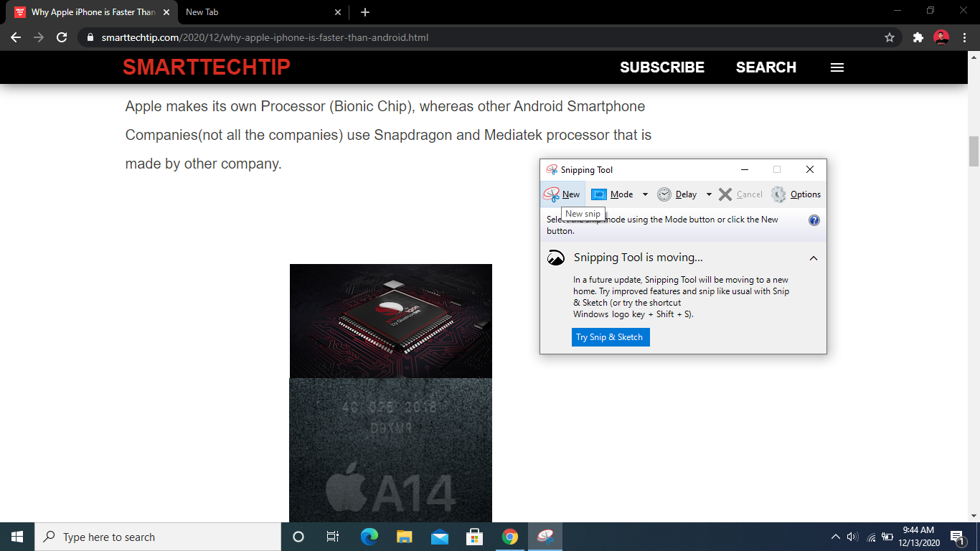Viewport: 980px width, 551px height.
Task: Open Task View on taskbar
Action: coord(333,537)
